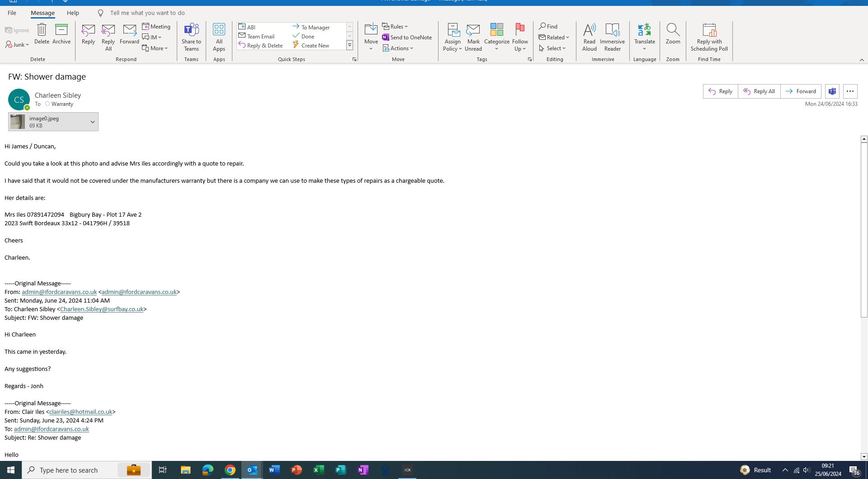Image resolution: width=868 pixels, height=479 pixels.
Task: Send message to OneNote
Action: 407,37
